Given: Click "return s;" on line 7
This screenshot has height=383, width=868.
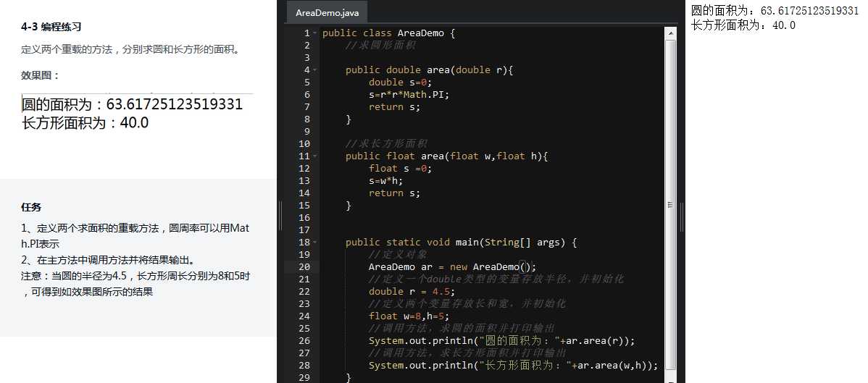Looking at the screenshot, I should pos(395,107).
